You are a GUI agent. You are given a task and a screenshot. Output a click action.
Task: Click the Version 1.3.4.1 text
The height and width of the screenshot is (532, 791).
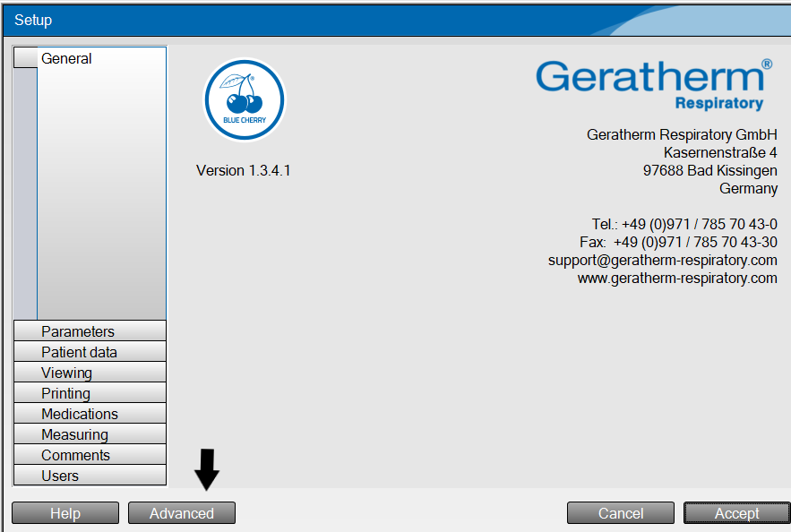[243, 170]
